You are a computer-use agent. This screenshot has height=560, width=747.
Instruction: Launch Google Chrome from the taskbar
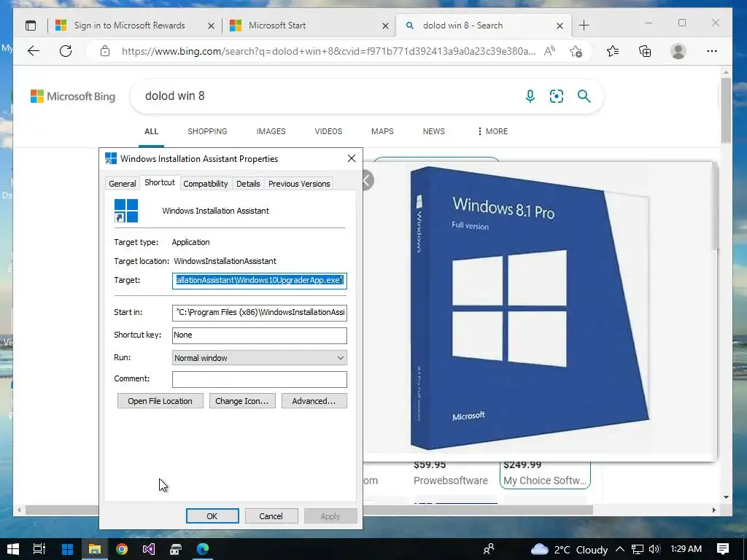[122, 549]
